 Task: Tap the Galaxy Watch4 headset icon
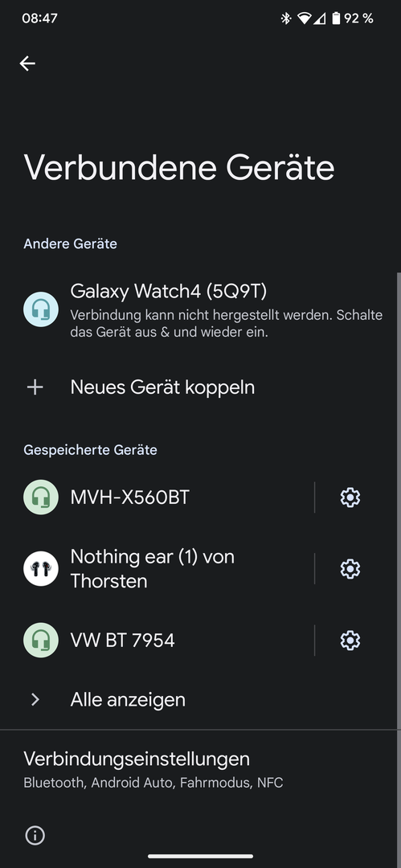(41, 309)
